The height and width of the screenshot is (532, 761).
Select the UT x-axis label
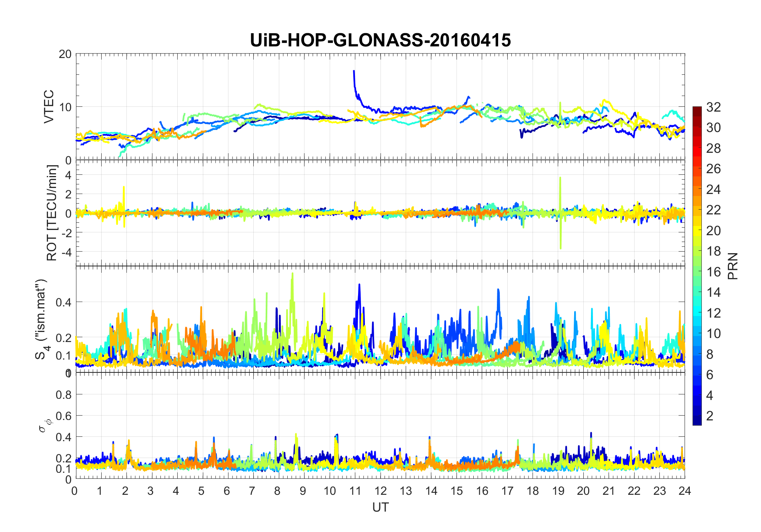point(380,507)
